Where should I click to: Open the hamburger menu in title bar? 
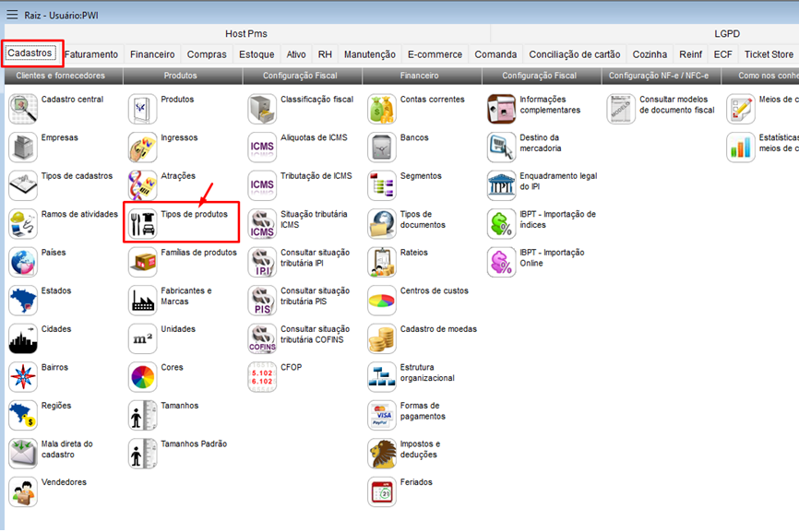tap(12, 13)
